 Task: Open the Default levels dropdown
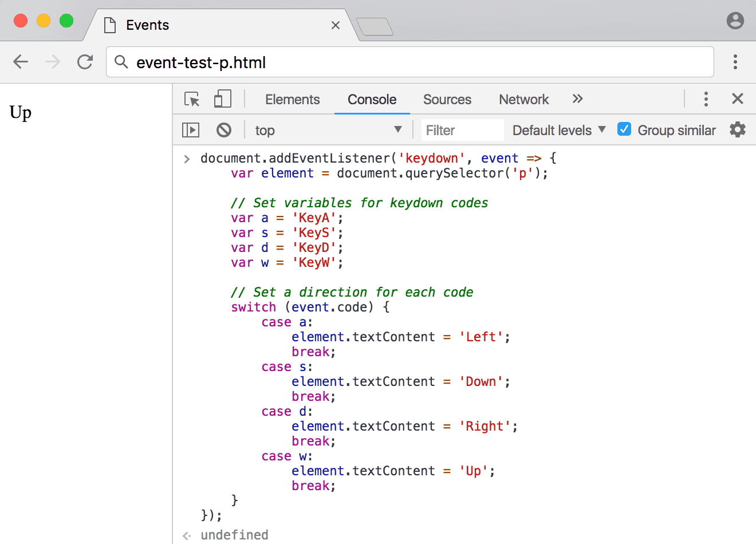click(558, 130)
